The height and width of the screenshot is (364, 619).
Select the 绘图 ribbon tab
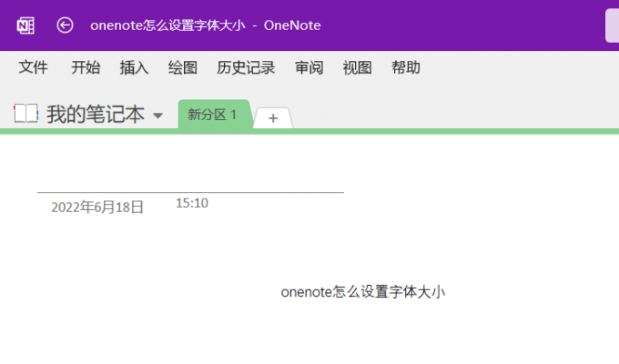(183, 67)
